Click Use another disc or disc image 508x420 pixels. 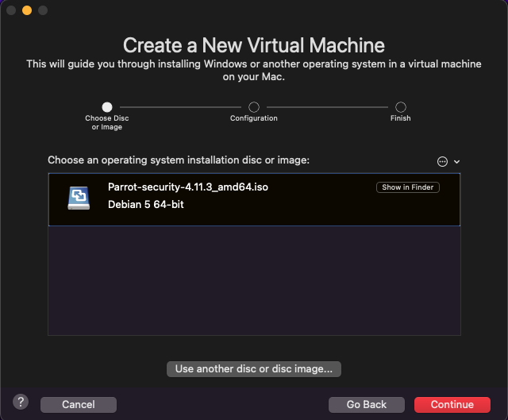(x=254, y=369)
